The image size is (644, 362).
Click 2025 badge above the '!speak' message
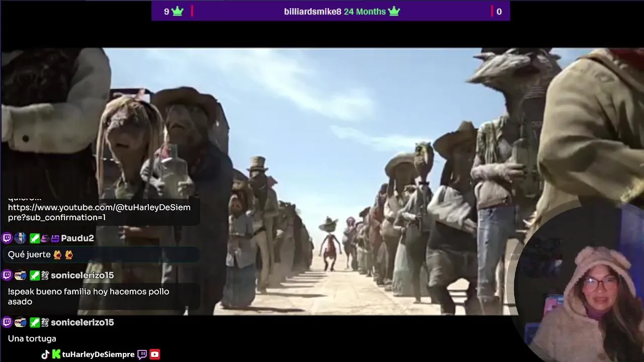coord(45,276)
